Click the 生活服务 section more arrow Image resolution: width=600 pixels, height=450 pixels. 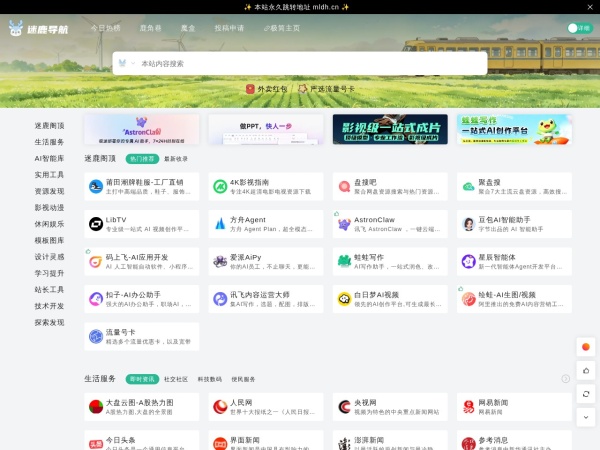pos(566,379)
